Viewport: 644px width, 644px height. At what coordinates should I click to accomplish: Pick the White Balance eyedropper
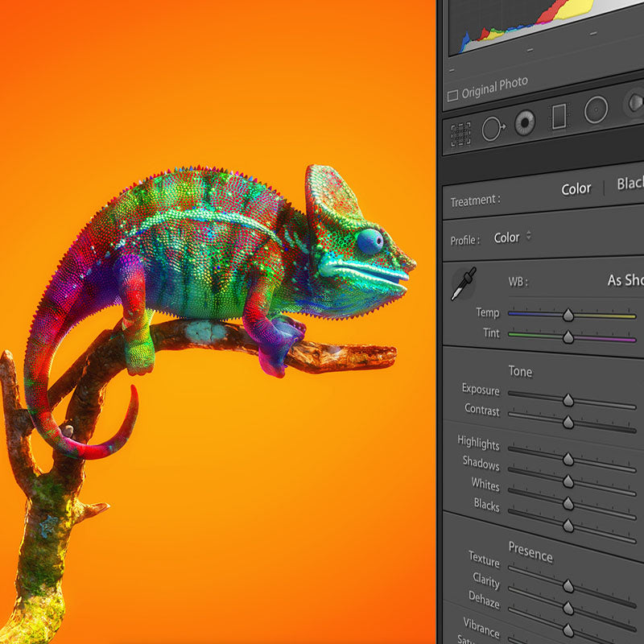(463, 283)
